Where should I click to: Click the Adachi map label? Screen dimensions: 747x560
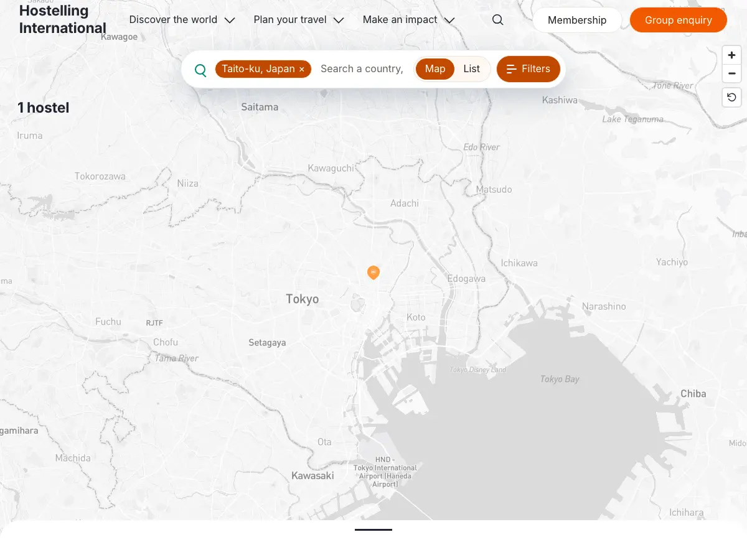(x=405, y=203)
